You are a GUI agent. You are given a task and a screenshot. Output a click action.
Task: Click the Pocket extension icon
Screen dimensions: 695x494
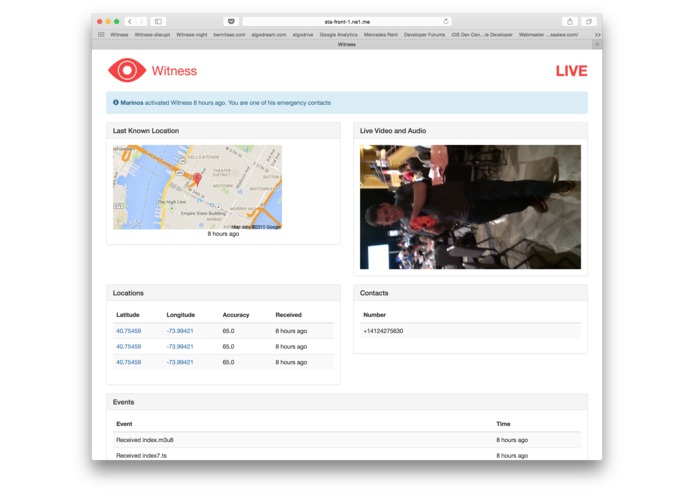(x=231, y=21)
